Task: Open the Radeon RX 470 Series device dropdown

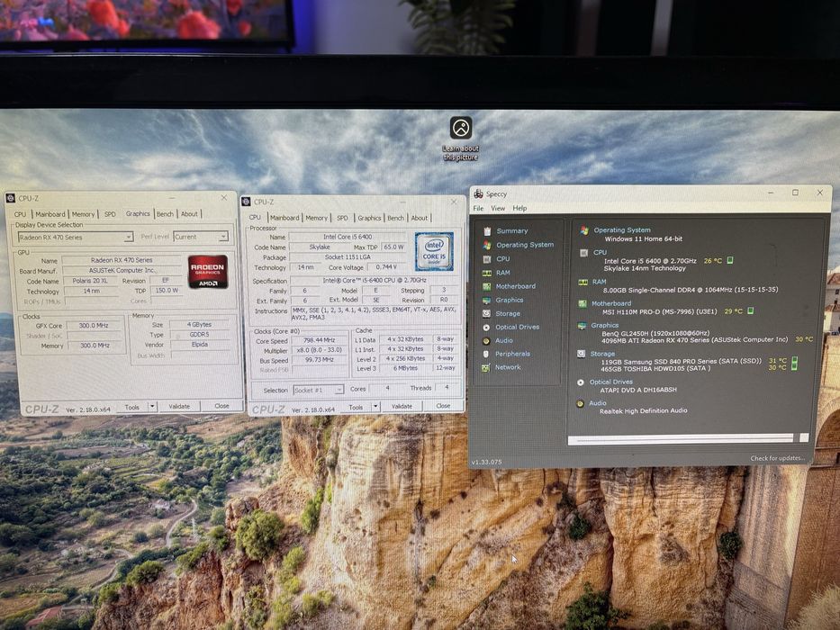Action: (x=75, y=237)
